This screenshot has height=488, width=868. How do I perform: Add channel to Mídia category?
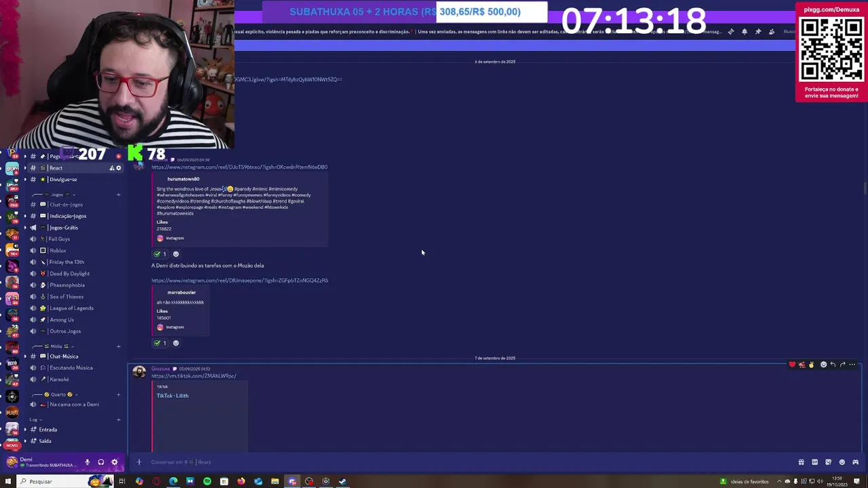119,346
